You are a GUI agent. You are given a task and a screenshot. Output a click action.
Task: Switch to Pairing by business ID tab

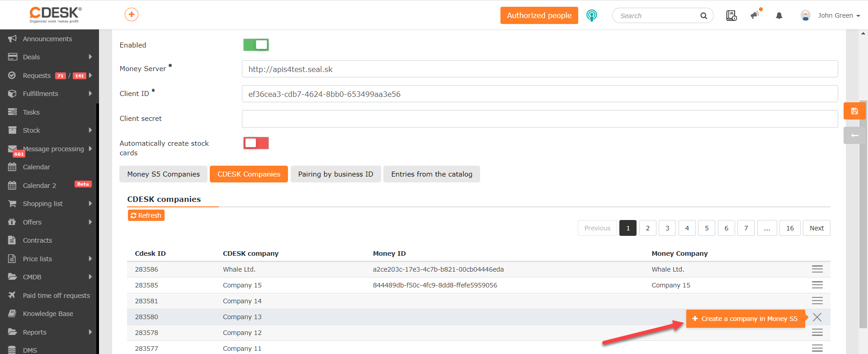[335, 174]
